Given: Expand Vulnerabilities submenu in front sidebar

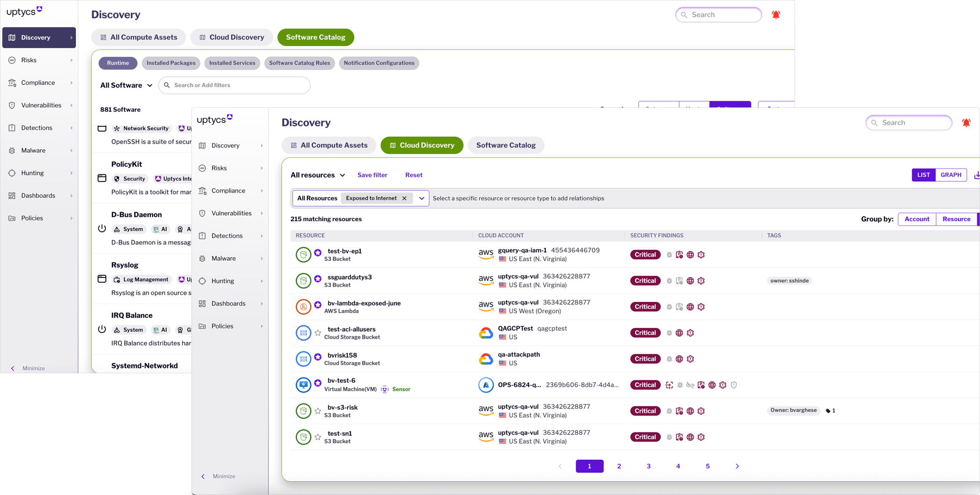Looking at the screenshot, I should pyautogui.click(x=262, y=213).
